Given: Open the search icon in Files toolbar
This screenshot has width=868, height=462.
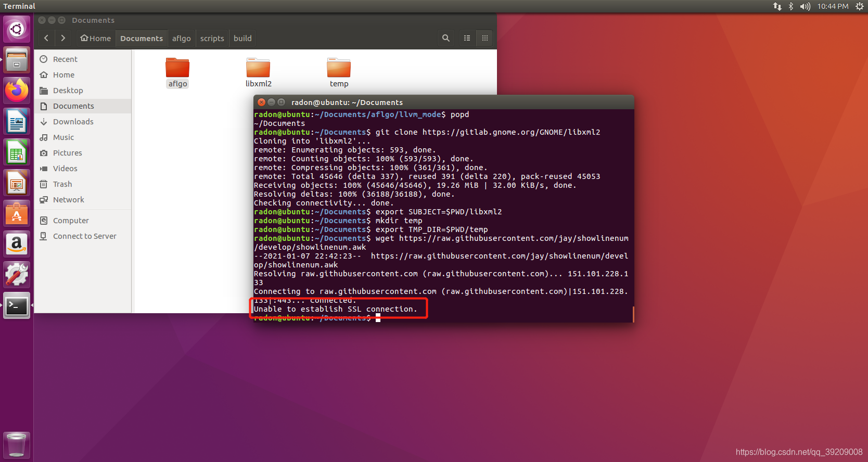Looking at the screenshot, I should point(446,38).
